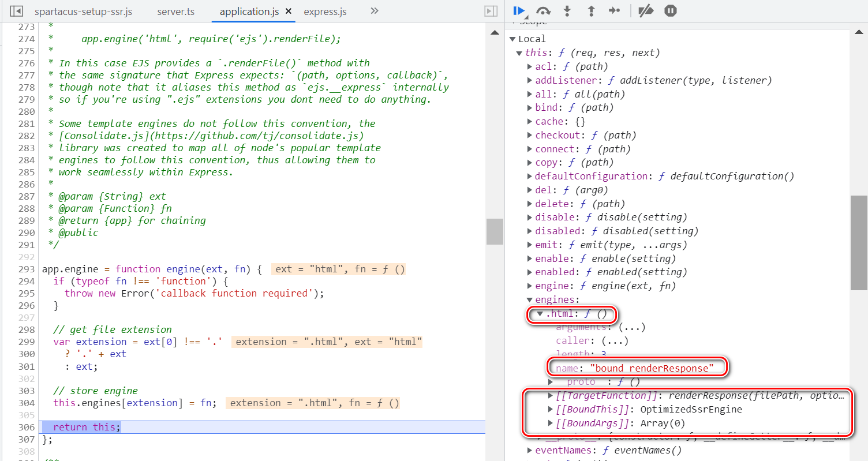Screen dimensions: 868x461
Task: Expand the connect property
Action: (x=529, y=149)
